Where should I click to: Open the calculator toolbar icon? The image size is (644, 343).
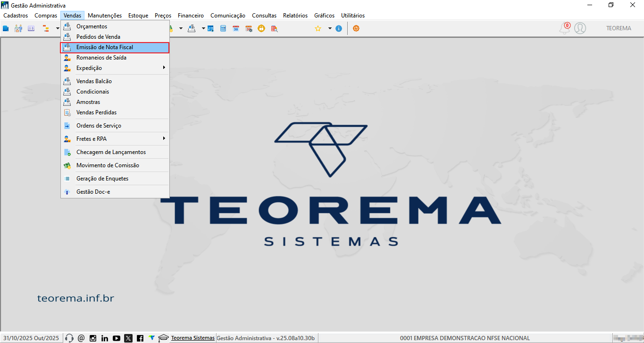point(223,28)
